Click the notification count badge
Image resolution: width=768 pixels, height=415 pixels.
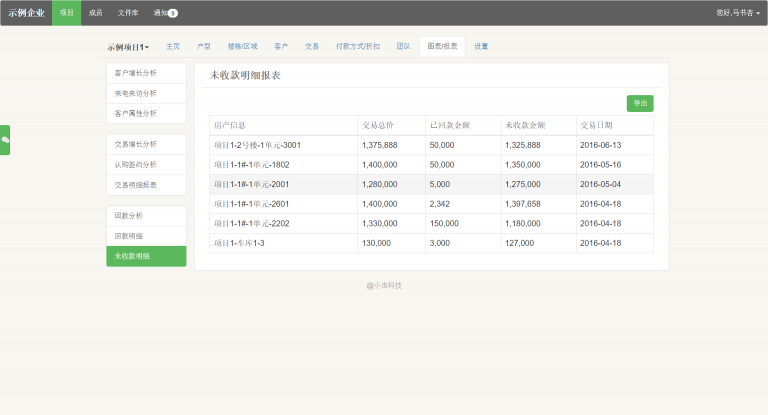coord(173,13)
